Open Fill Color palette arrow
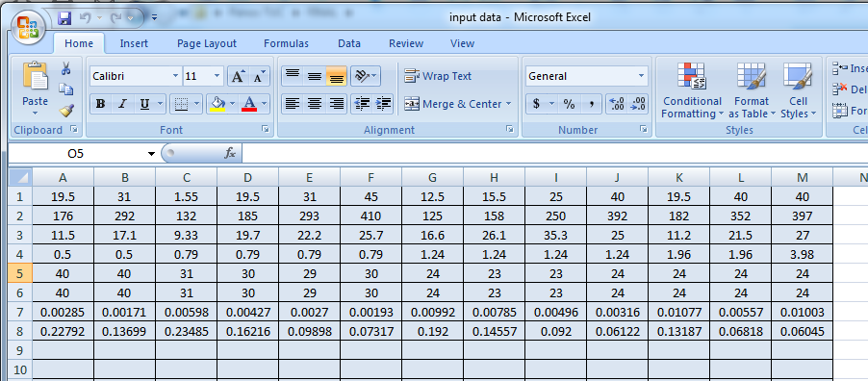868x381 pixels. (233, 104)
